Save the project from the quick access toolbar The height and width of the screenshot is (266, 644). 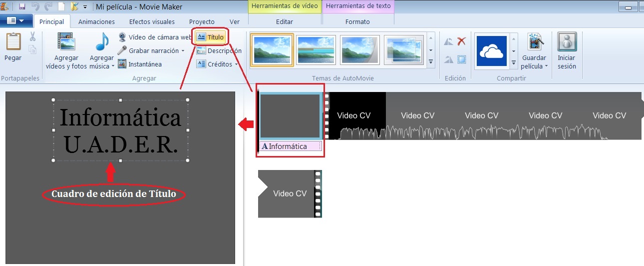click(x=22, y=7)
